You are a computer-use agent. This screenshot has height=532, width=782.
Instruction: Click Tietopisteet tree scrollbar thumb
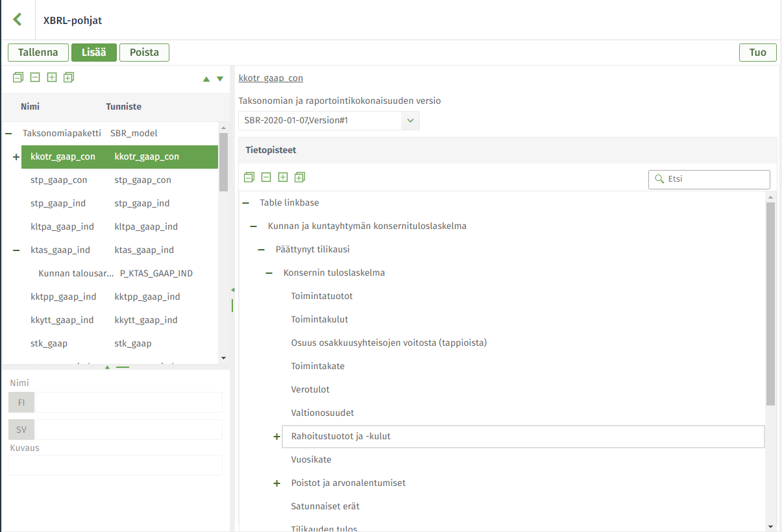(x=770, y=304)
